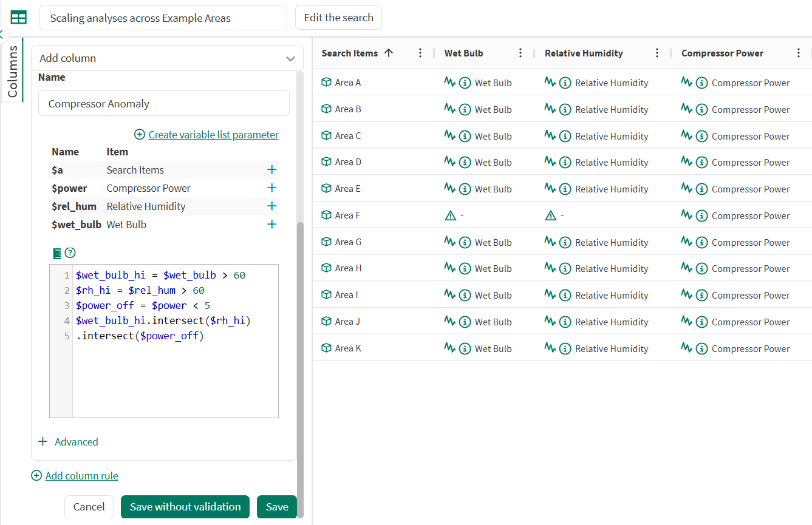Click trend icon for Area K Compressor Power
812x525 pixels.
(687, 348)
